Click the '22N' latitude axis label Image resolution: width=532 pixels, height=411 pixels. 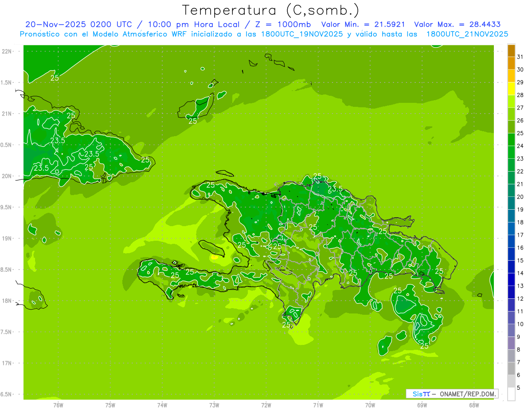pyautogui.click(x=8, y=51)
